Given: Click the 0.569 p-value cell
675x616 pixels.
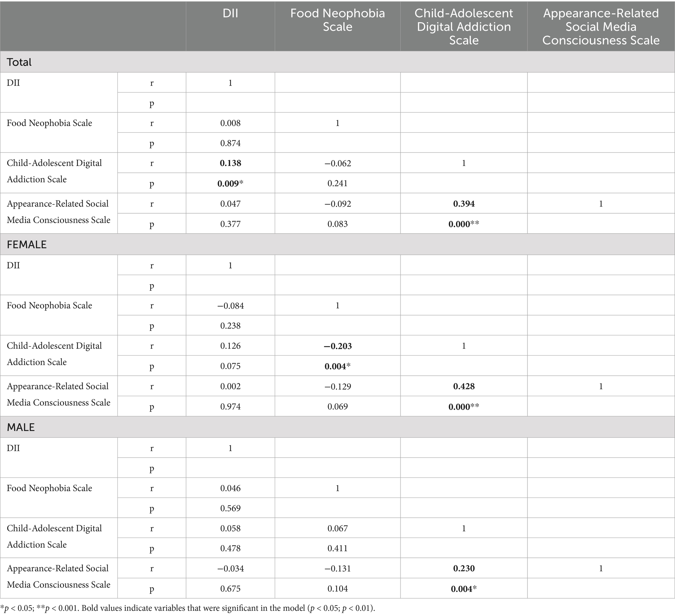Looking at the screenshot, I should (x=230, y=509).
